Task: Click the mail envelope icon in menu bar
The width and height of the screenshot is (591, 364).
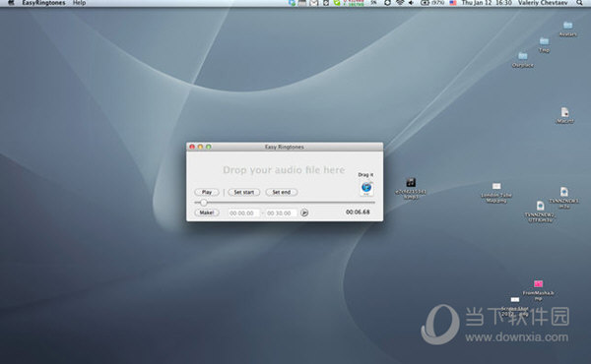Action: pos(313,3)
